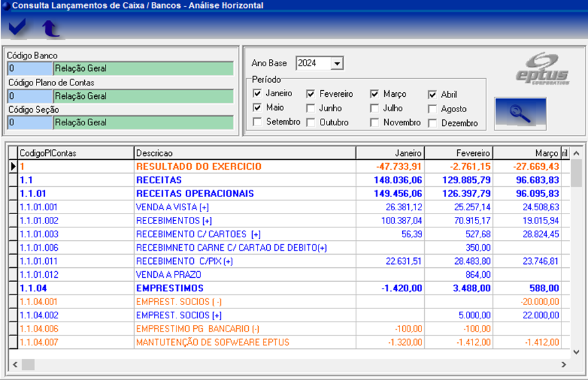Click the magnifying glass search button
Image resolution: width=588 pixels, height=380 pixels.
click(520, 113)
